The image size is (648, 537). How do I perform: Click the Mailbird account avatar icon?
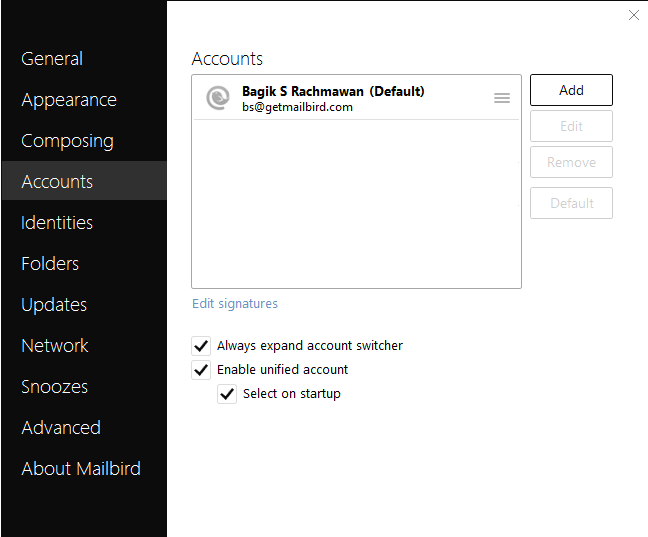pos(217,98)
